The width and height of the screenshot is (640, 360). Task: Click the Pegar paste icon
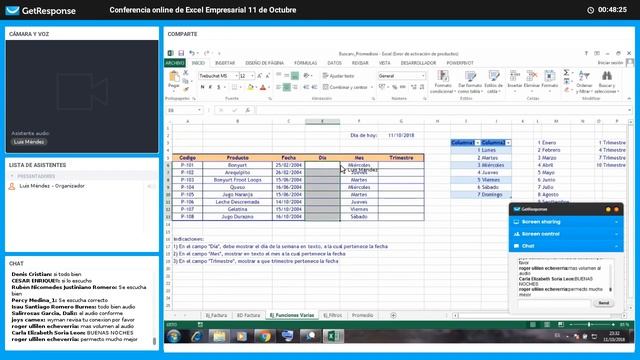(x=174, y=77)
